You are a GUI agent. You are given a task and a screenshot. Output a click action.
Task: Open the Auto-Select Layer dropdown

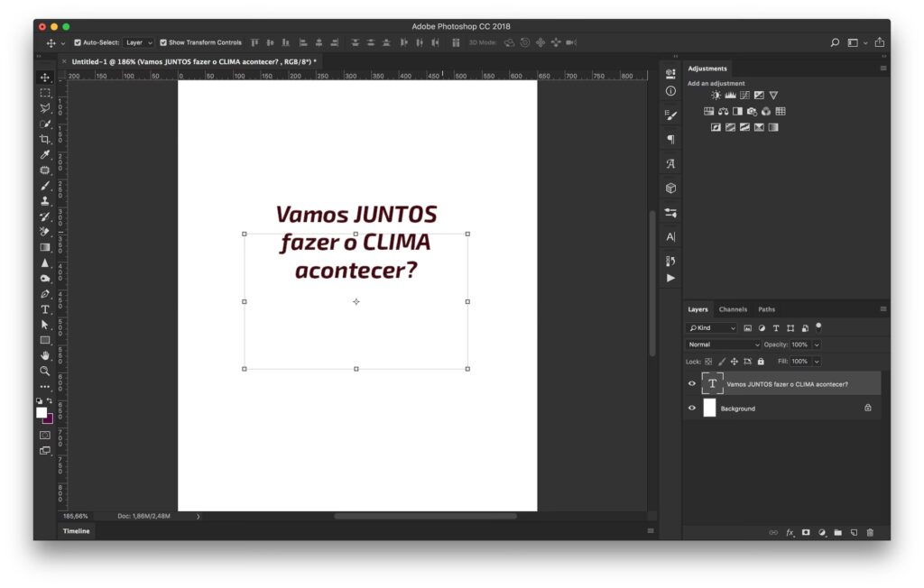[x=139, y=42]
